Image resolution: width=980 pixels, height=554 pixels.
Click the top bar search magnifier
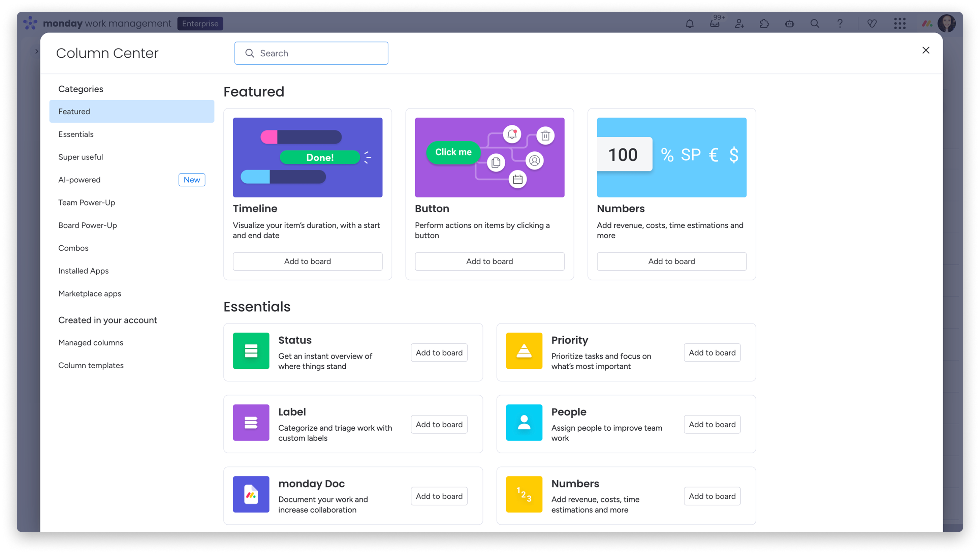click(815, 24)
